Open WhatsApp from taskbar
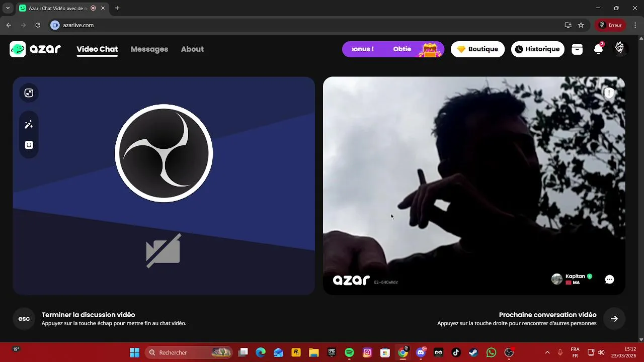 tap(492, 352)
